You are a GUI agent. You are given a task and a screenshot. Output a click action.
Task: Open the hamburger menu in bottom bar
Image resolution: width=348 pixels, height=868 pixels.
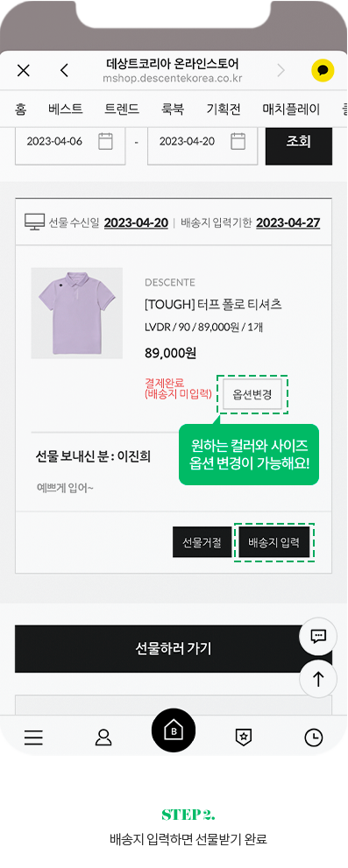tap(33, 737)
